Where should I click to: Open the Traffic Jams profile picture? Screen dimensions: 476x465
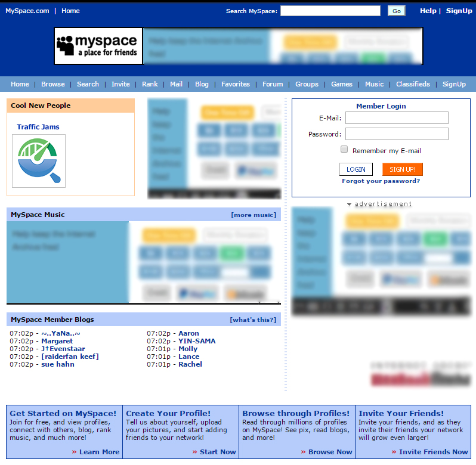click(39, 161)
